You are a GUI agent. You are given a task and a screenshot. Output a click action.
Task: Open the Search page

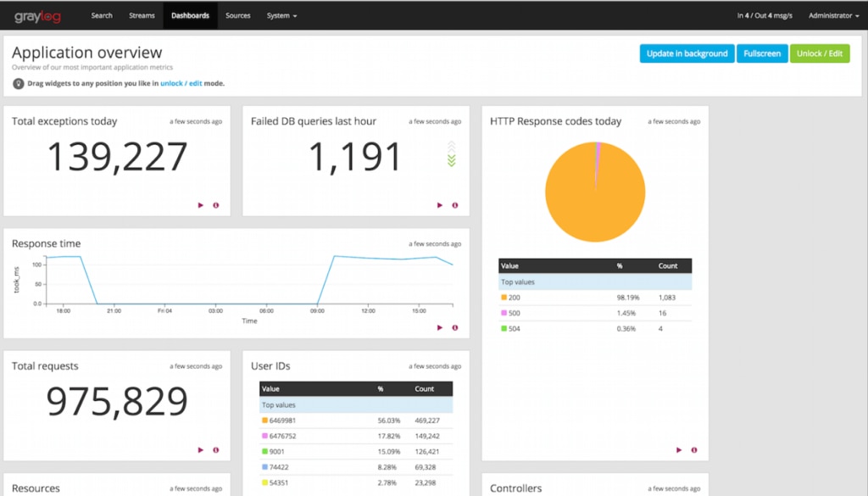click(x=102, y=15)
